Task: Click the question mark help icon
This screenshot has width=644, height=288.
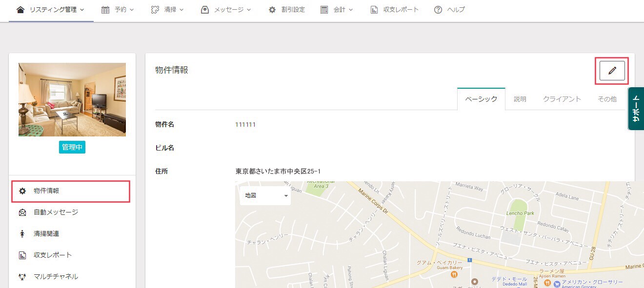Action: (x=438, y=9)
